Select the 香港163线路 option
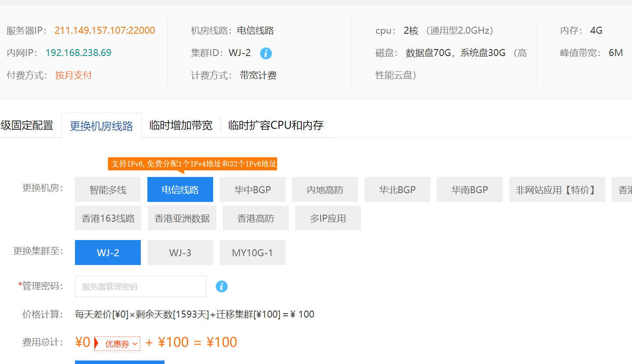The height and width of the screenshot is (364, 632). (108, 218)
